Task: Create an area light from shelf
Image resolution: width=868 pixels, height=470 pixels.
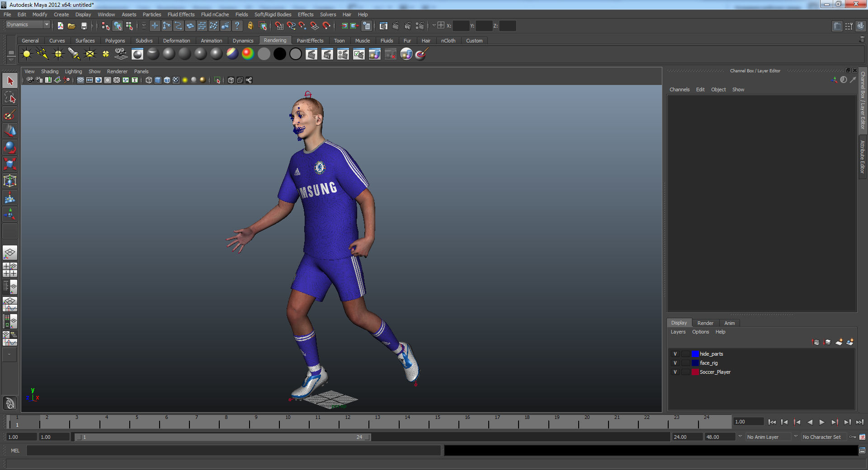Action: (x=90, y=54)
